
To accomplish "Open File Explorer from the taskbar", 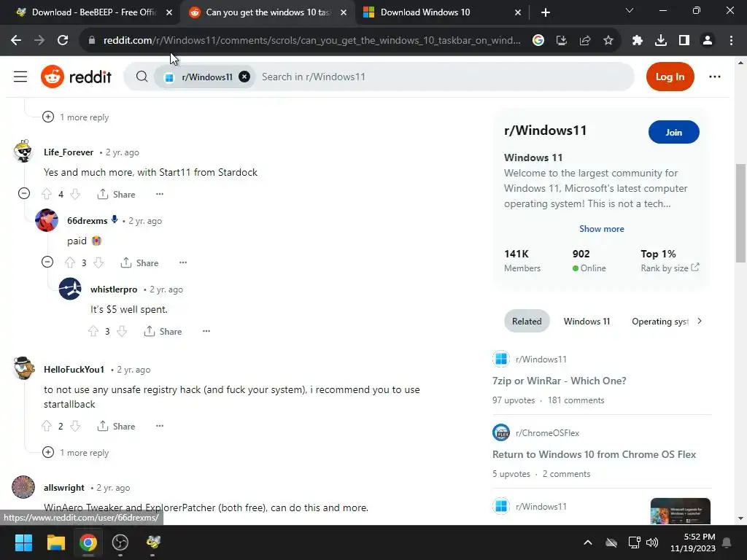I will [x=55, y=542].
